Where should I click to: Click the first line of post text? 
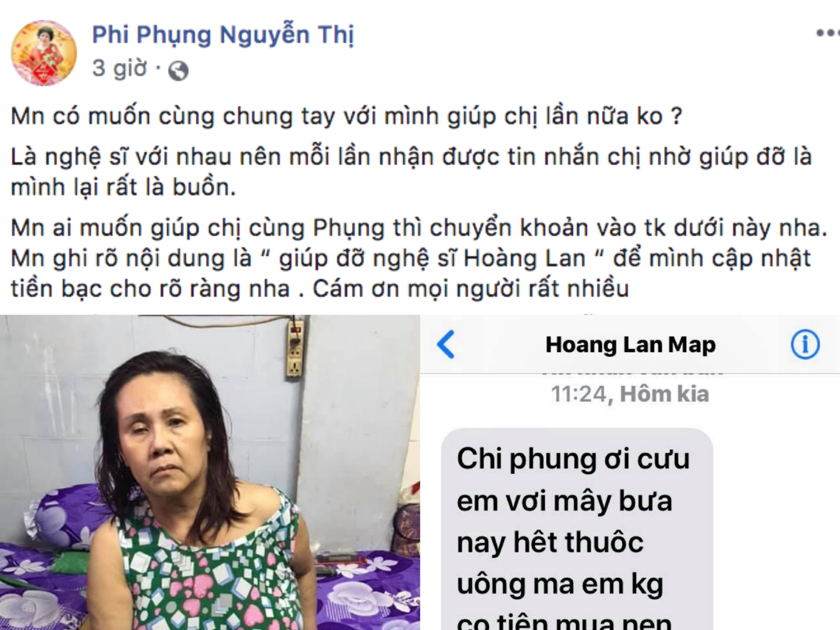coord(347,116)
